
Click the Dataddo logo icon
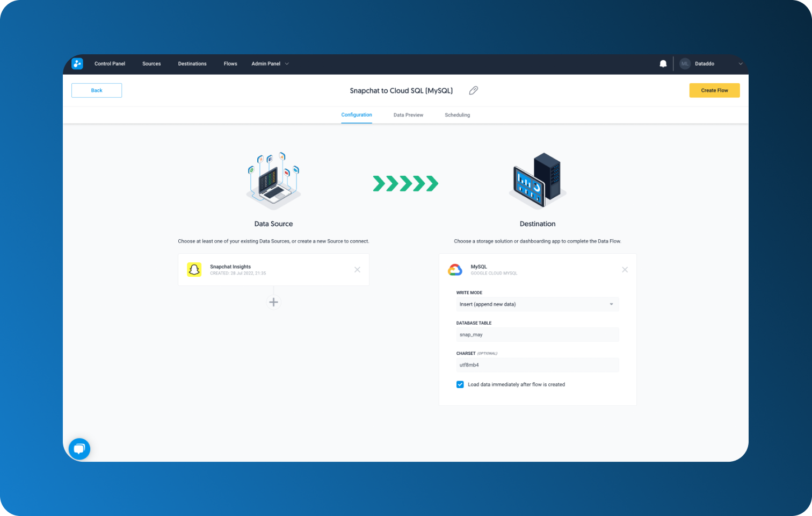click(x=77, y=63)
